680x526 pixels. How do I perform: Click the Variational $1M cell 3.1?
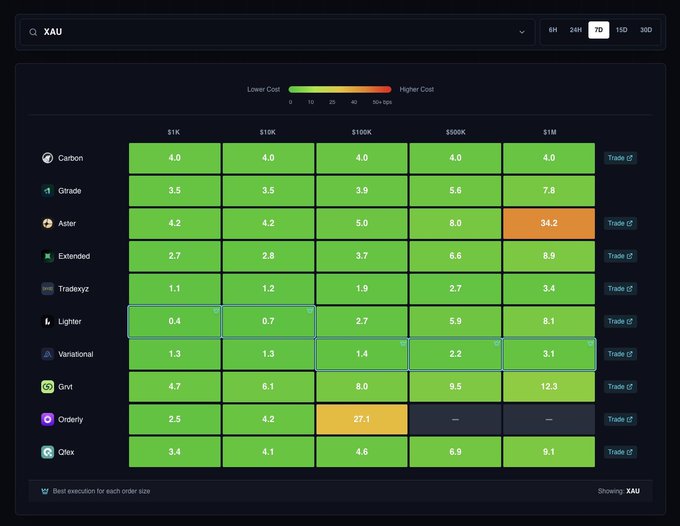549,354
